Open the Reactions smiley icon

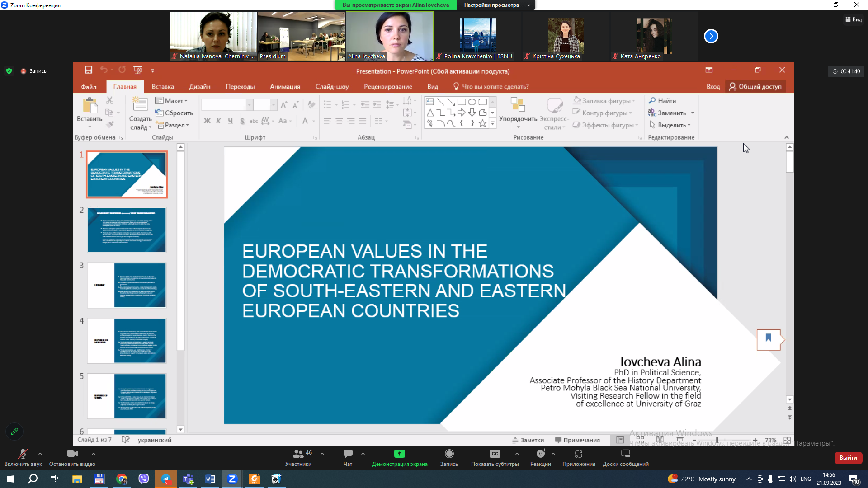pyautogui.click(x=540, y=454)
